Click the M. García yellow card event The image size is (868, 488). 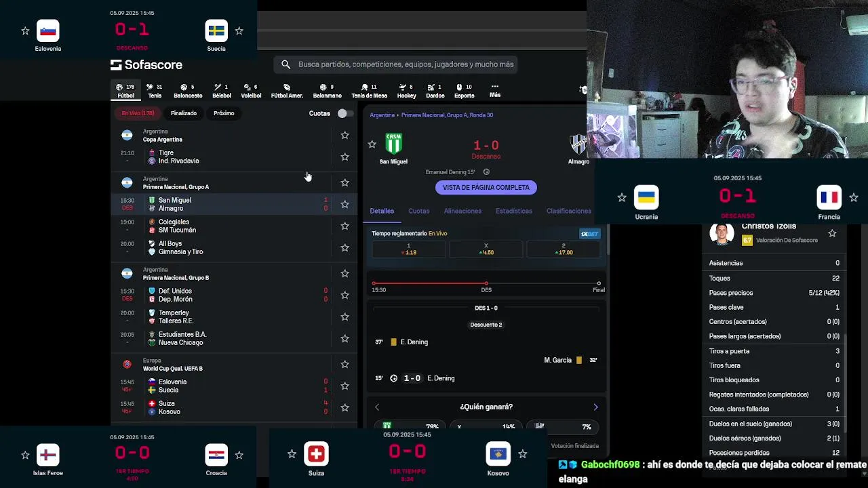coord(570,360)
